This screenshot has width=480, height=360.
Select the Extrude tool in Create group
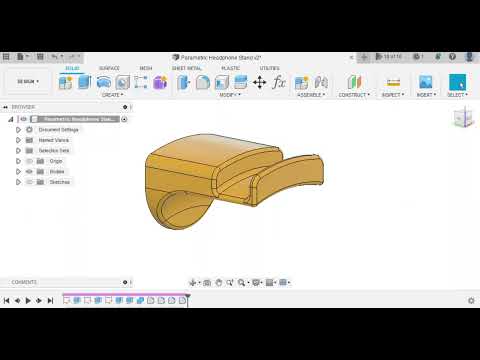point(84,82)
